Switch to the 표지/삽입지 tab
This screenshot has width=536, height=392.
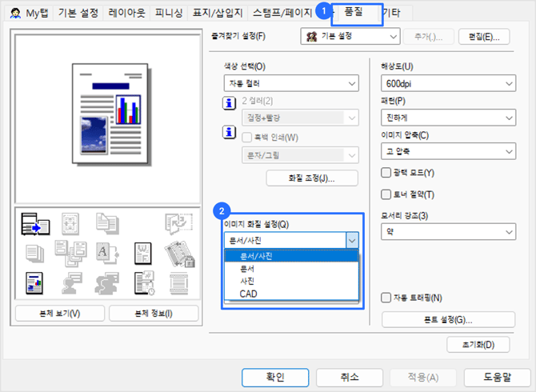click(218, 14)
